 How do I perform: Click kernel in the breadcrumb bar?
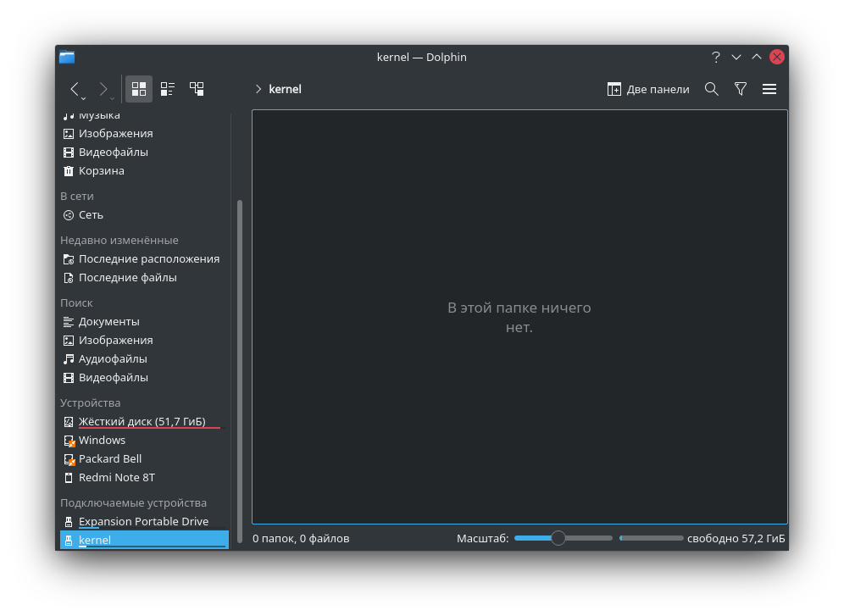click(285, 89)
